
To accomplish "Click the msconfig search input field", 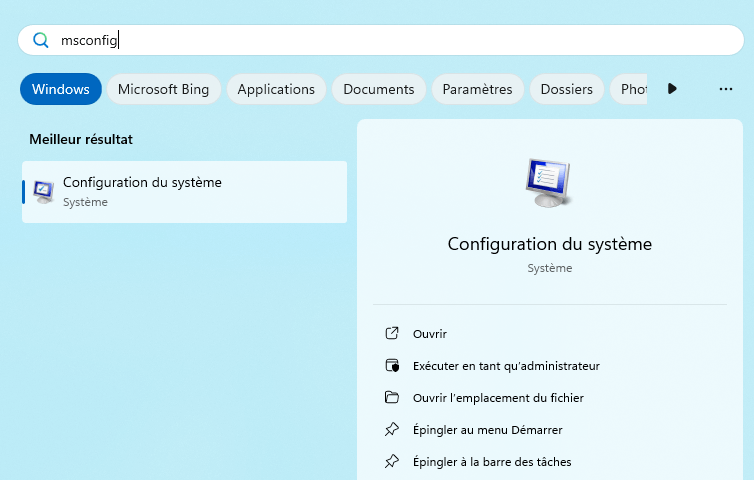I will click(x=381, y=40).
